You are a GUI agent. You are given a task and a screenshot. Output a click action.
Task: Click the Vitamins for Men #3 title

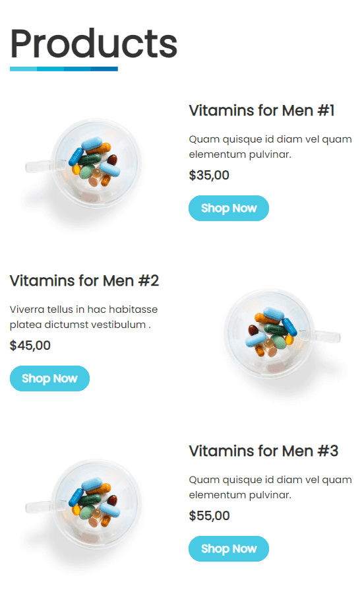click(x=264, y=451)
